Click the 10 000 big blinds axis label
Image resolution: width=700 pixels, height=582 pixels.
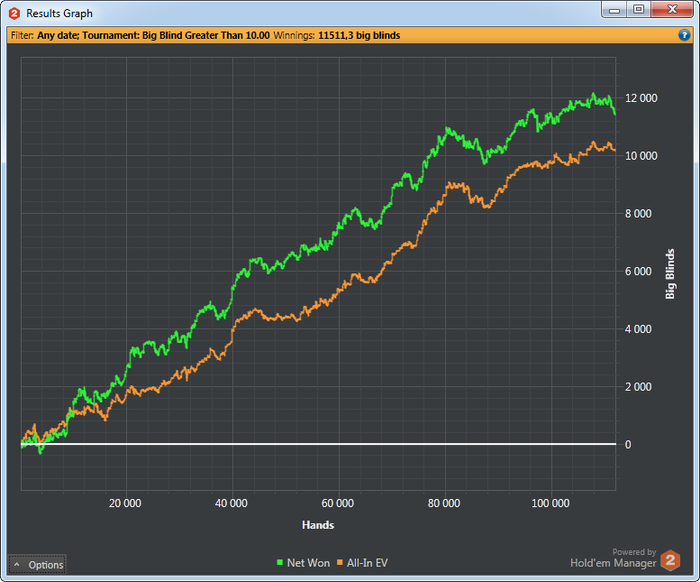[641, 156]
